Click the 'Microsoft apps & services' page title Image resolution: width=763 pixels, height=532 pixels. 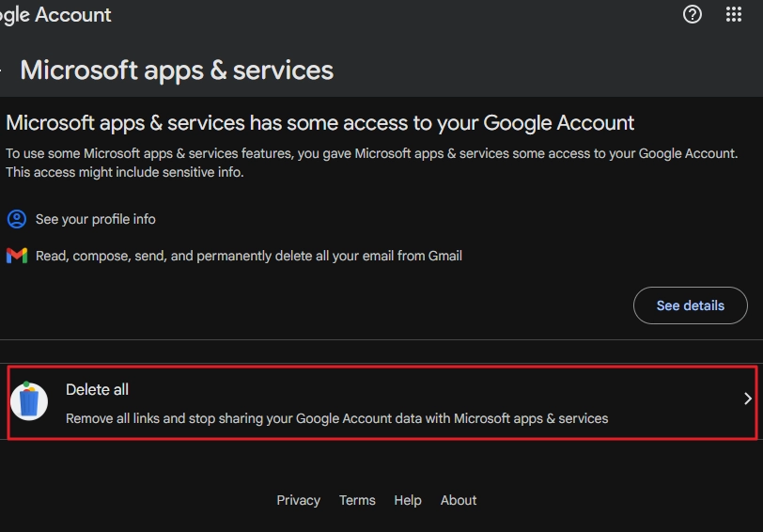point(177,70)
